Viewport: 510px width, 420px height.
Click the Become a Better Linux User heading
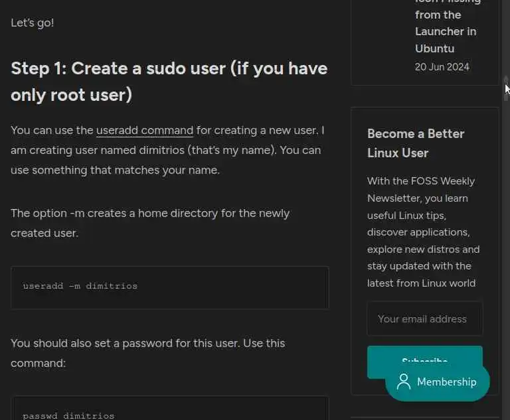click(x=416, y=143)
